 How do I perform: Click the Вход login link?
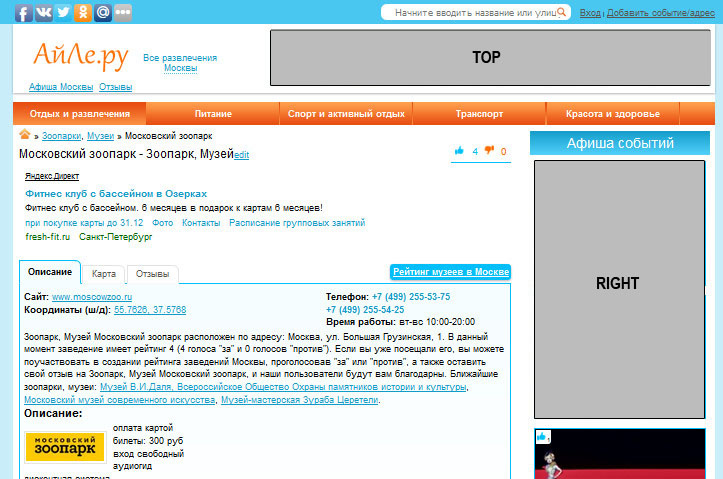tap(590, 13)
